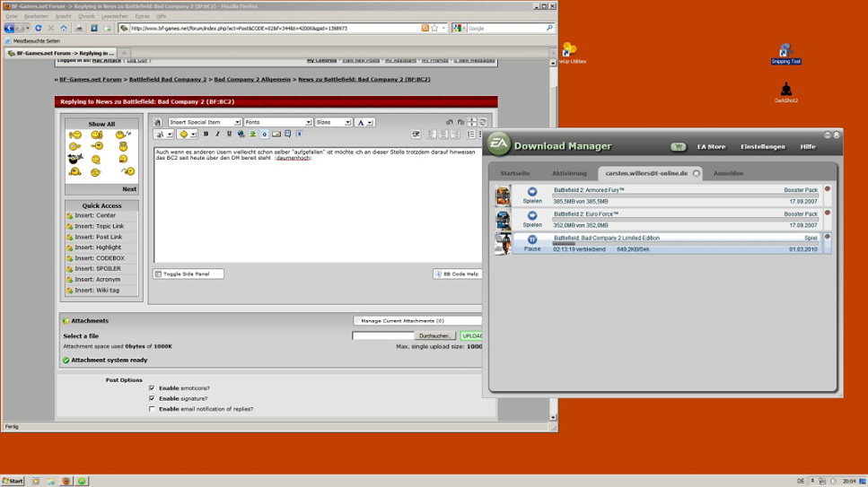Open the Battlefield Bad Company 2 breadcrumb link

tap(168, 79)
